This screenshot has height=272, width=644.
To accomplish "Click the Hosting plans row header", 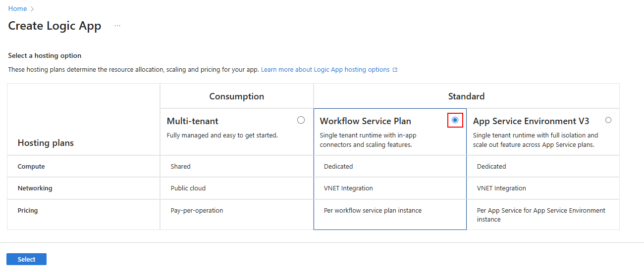I will pos(46,143).
